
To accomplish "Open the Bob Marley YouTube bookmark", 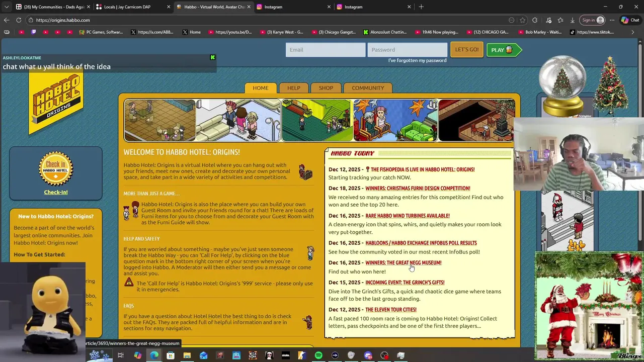I will click(x=539, y=32).
